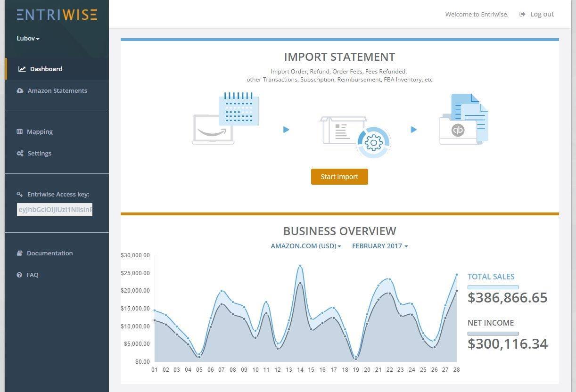576x392 pixels.
Task: Click the Dashboard chart icon
Action: (22, 69)
